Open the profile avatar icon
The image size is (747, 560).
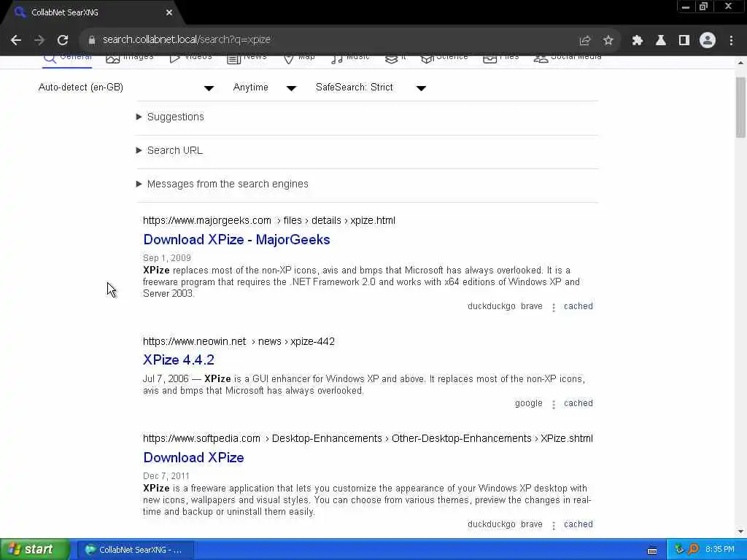click(708, 41)
